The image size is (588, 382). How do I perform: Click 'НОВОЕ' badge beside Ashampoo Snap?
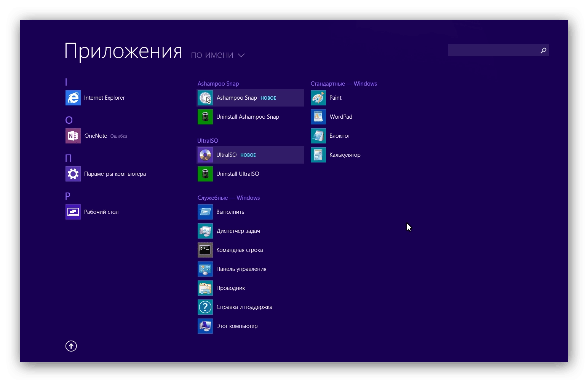268,98
